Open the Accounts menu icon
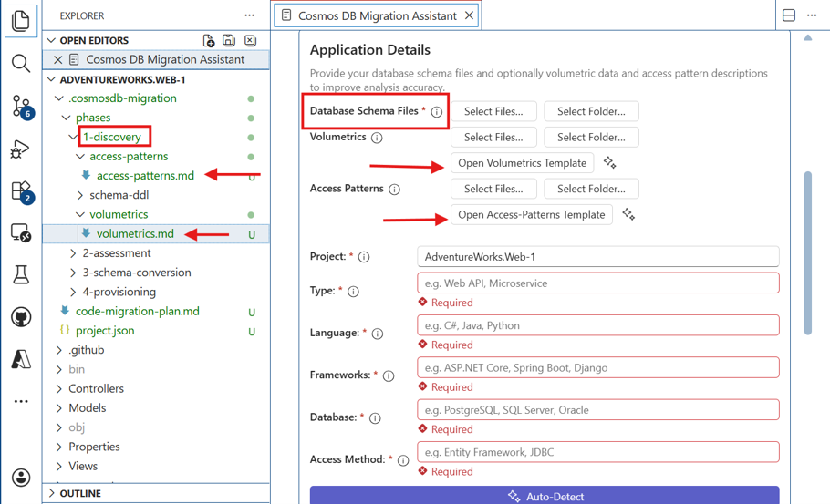This screenshot has width=830, height=504. point(21,478)
